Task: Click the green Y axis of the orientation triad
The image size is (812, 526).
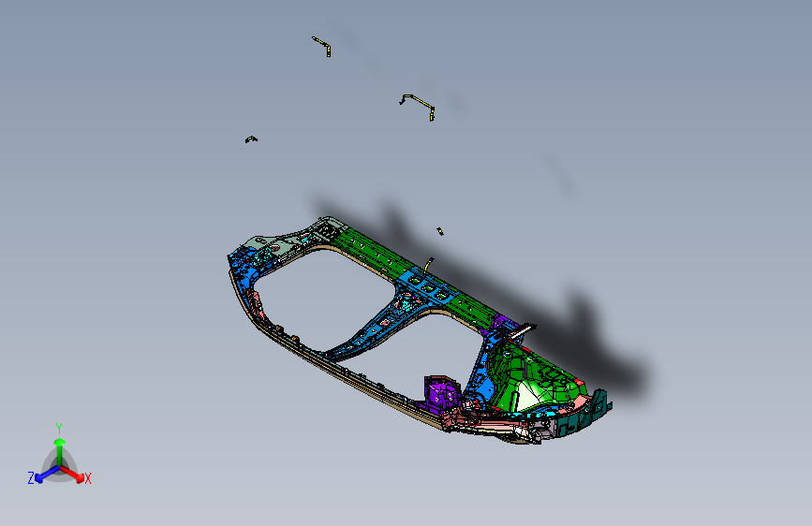Action: [60, 451]
